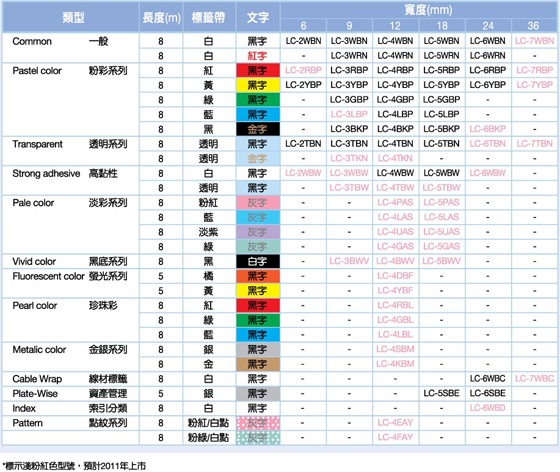The width and height of the screenshot is (560, 472).
Task: Click the Fluorescent color type label
Action: click(x=48, y=276)
